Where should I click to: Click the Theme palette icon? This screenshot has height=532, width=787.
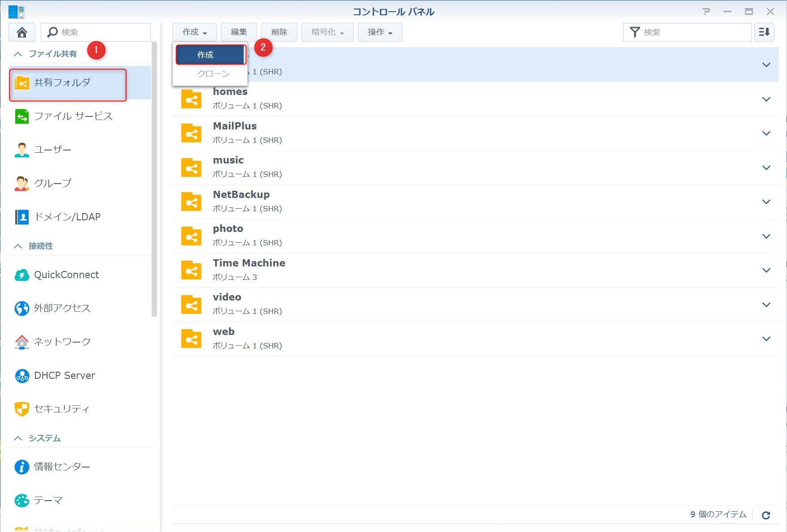[22, 500]
